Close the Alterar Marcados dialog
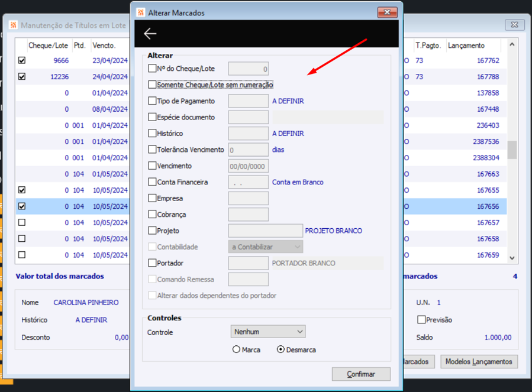This screenshot has height=392, width=532. click(387, 12)
